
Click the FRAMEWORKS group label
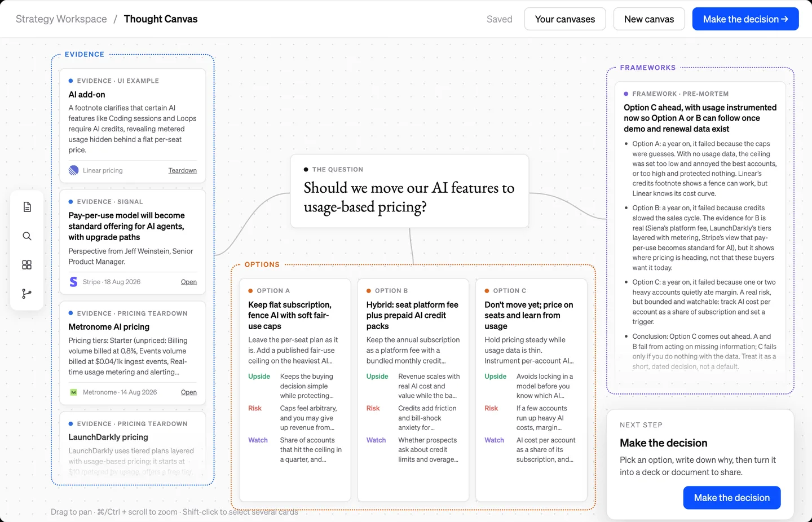[648, 68]
